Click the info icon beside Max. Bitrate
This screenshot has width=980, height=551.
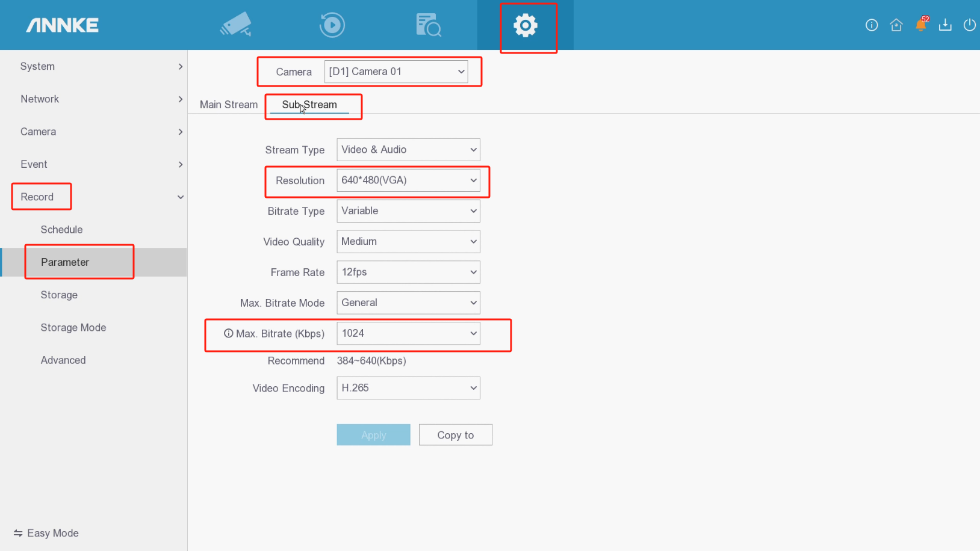click(x=228, y=333)
